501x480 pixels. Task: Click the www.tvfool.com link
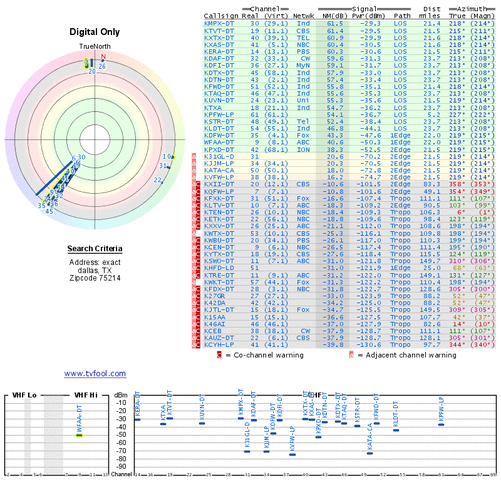95,373
